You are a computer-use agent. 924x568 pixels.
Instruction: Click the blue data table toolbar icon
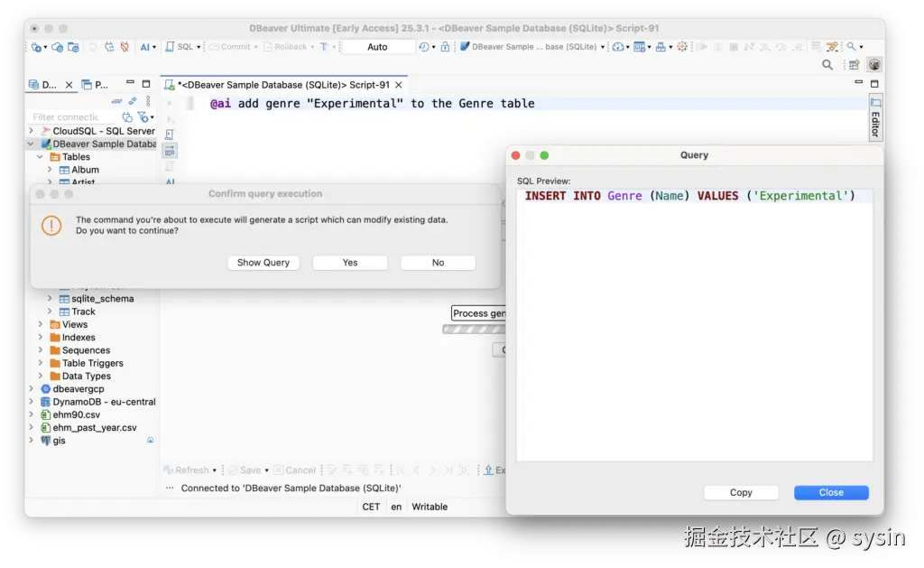click(x=639, y=47)
